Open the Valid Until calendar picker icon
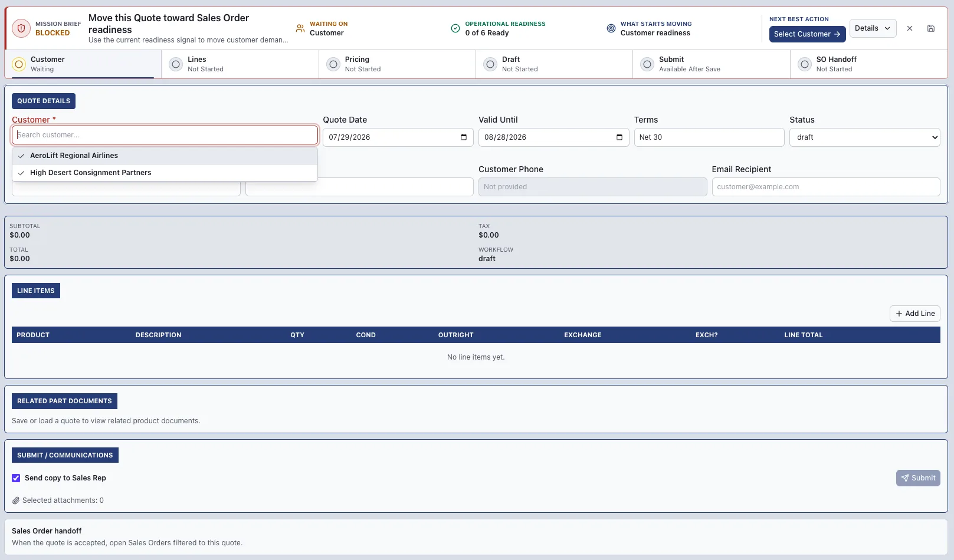This screenshot has height=560, width=954. click(619, 137)
